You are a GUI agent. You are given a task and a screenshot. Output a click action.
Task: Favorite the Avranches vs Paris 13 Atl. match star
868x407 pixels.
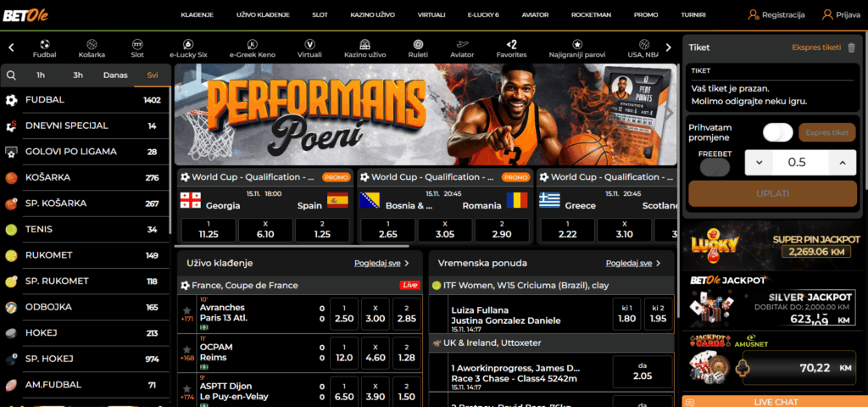coord(187,310)
